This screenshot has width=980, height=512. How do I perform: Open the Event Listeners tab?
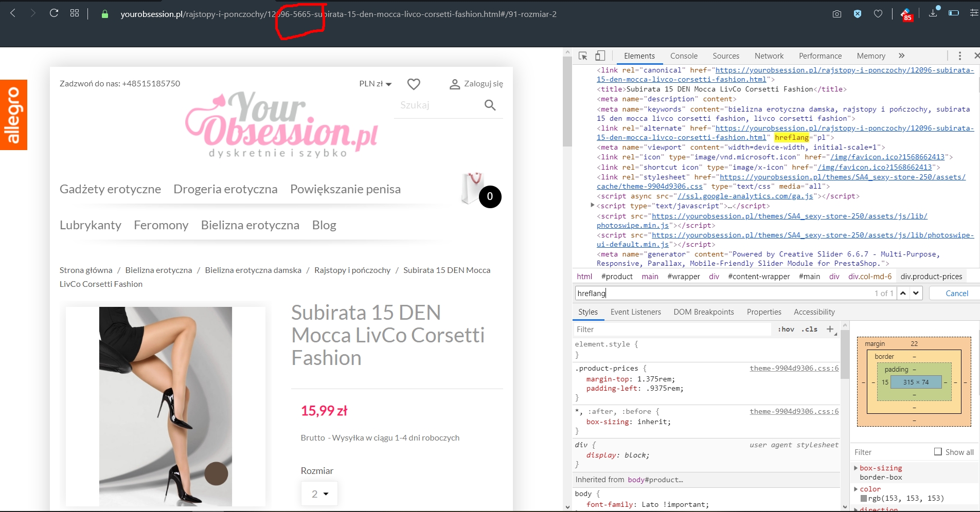pos(635,312)
